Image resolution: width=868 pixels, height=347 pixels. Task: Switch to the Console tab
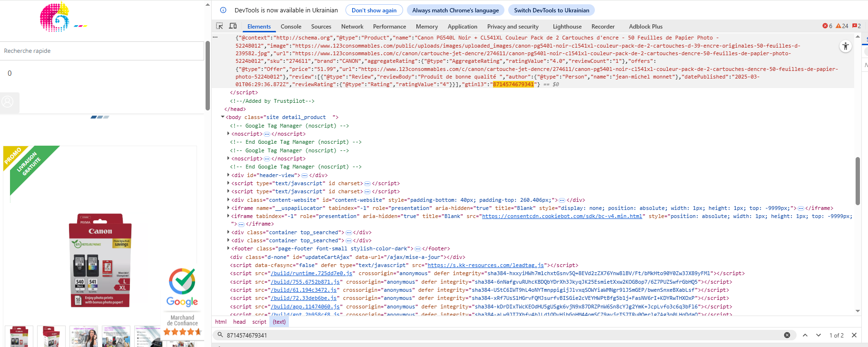point(291,27)
